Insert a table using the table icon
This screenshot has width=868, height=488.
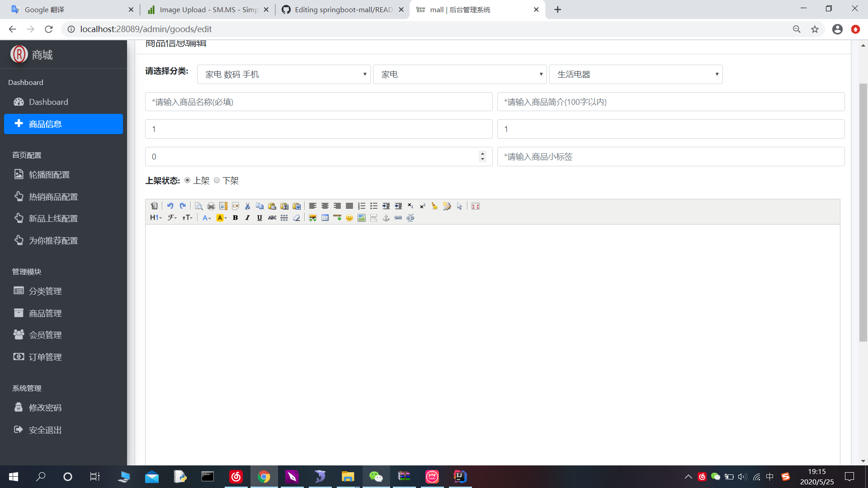click(325, 218)
